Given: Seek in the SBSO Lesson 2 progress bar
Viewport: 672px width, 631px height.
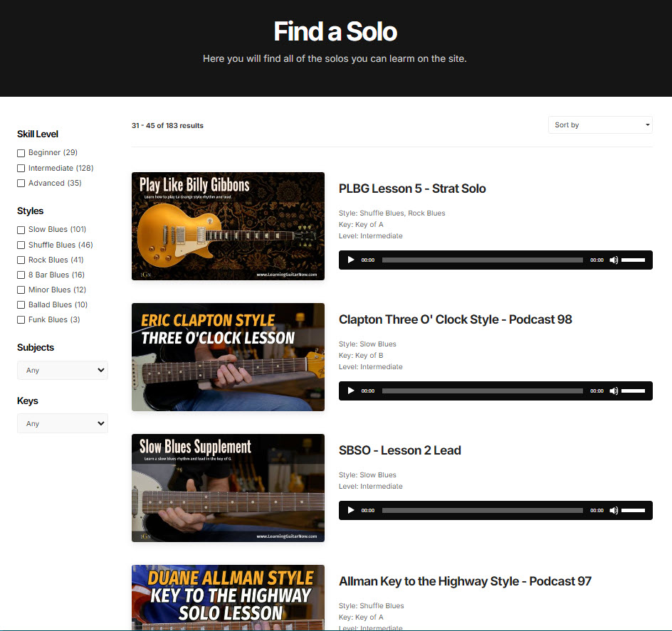Looking at the screenshot, I should point(482,511).
